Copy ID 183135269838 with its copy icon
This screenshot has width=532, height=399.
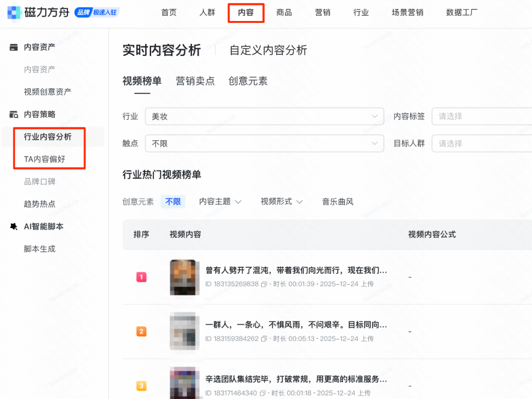coord(264,284)
